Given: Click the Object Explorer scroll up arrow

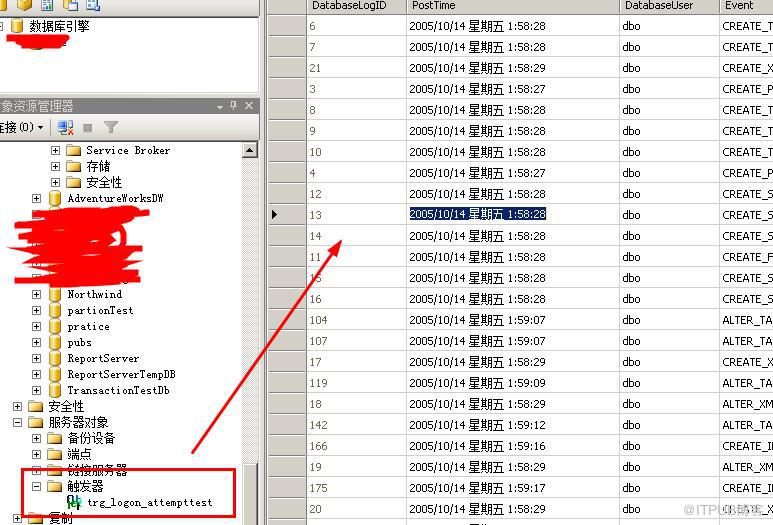Looking at the screenshot, I should [250, 151].
